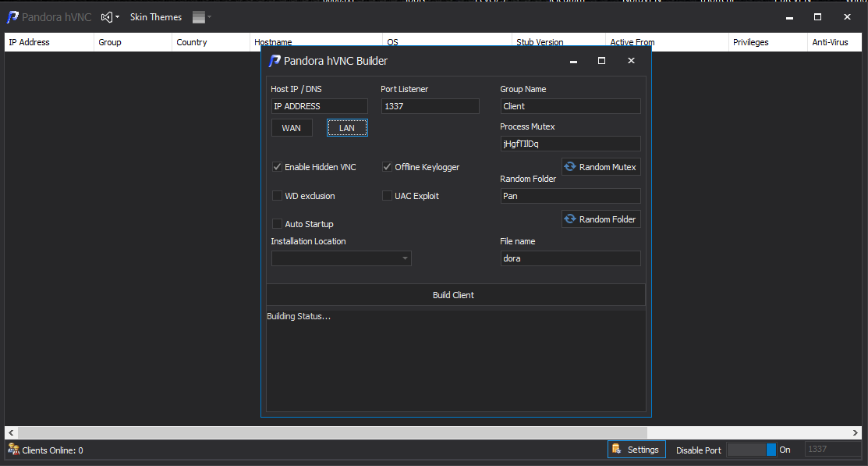The image size is (868, 466).
Task: Minimize the main Pandora hVNC window
Action: pyautogui.click(x=789, y=17)
